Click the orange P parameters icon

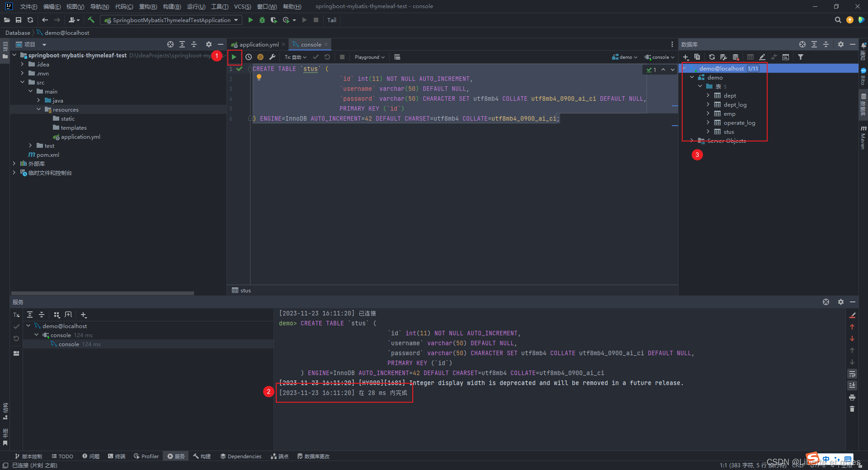[x=260, y=57]
